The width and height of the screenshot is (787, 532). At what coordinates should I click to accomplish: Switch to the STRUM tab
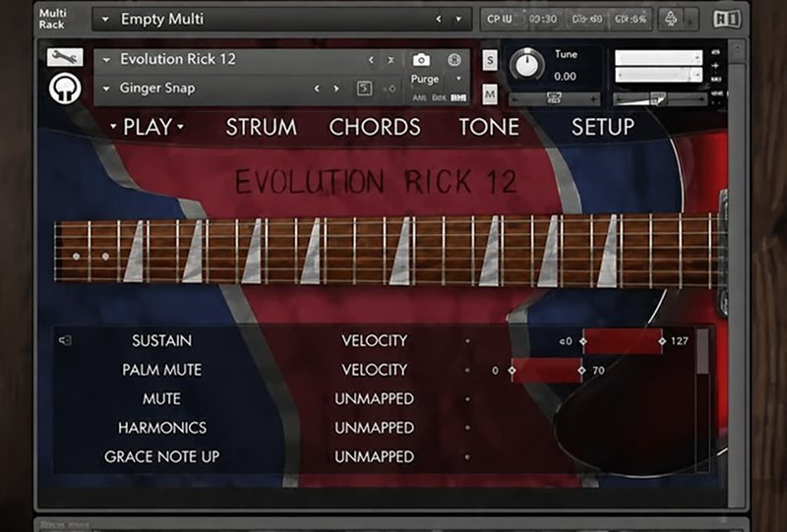[261, 127]
